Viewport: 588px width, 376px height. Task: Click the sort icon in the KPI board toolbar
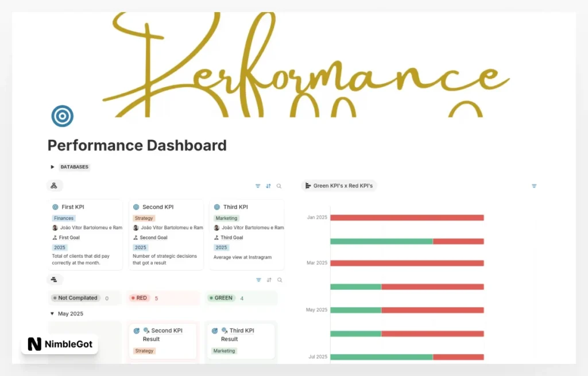268,185
